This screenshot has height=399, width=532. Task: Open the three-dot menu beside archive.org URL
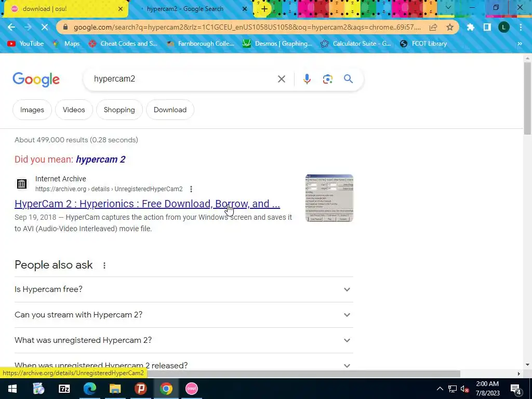tap(191, 189)
